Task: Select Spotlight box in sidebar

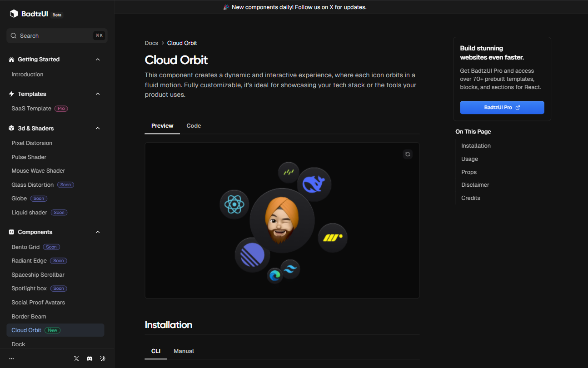Action: pyautogui.click(x=29, y=288)
